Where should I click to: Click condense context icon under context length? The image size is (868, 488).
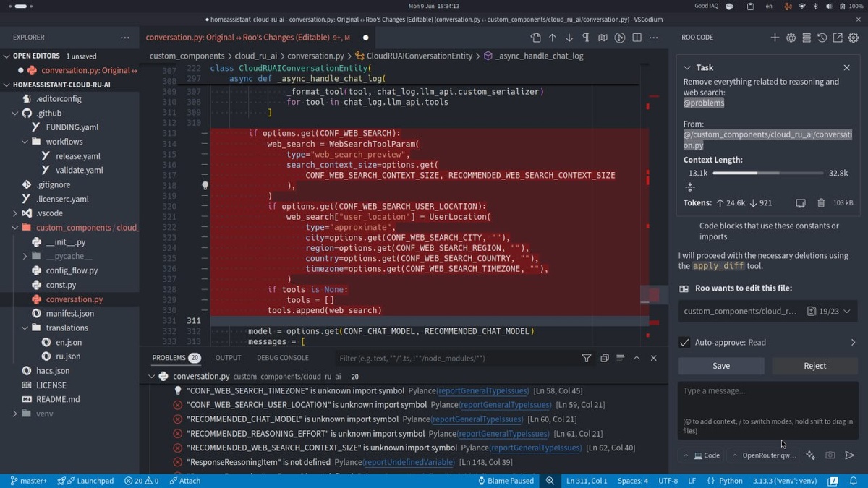690,187
